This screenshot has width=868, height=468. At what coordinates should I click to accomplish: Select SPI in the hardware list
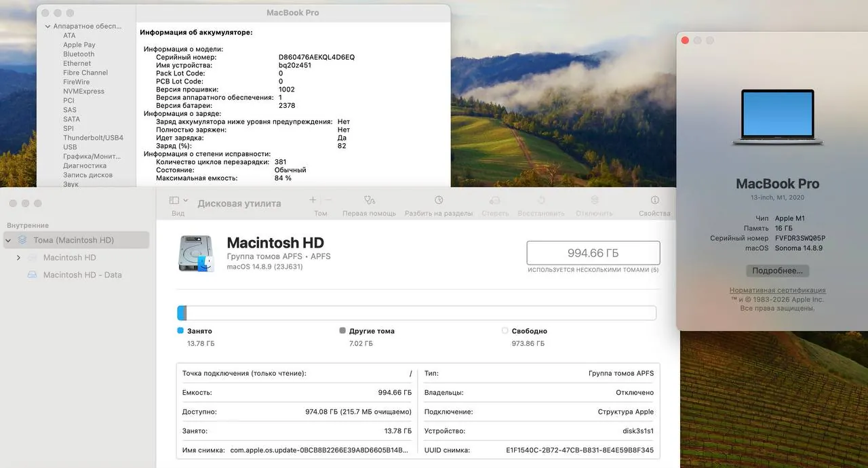(x=68, y=128)
